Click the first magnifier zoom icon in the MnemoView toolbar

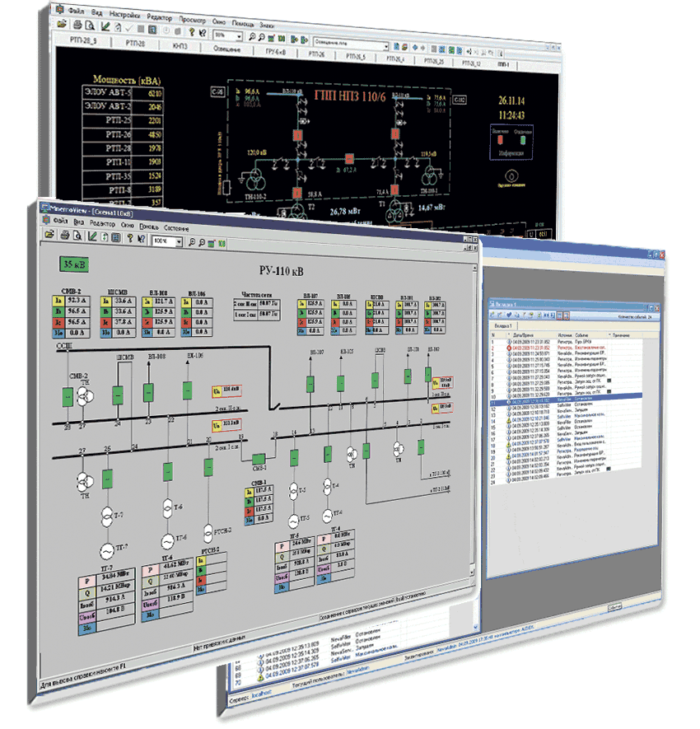point(192,242)
